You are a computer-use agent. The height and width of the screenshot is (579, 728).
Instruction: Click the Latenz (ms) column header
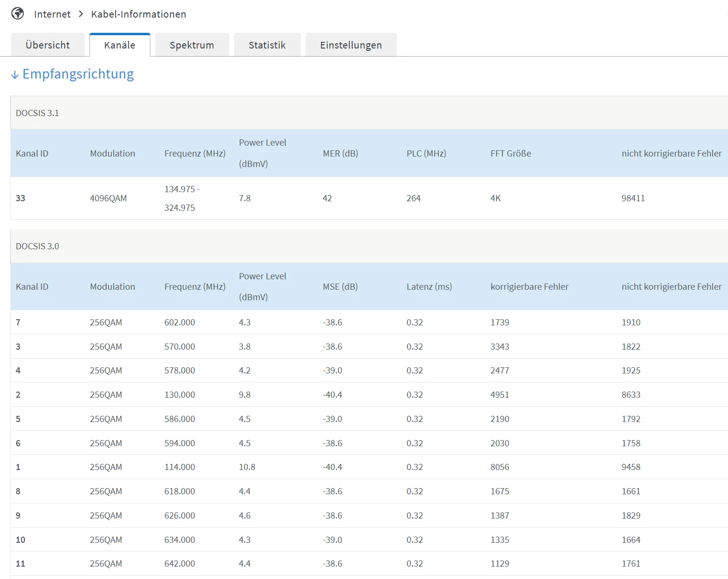[x=429, y=287]
